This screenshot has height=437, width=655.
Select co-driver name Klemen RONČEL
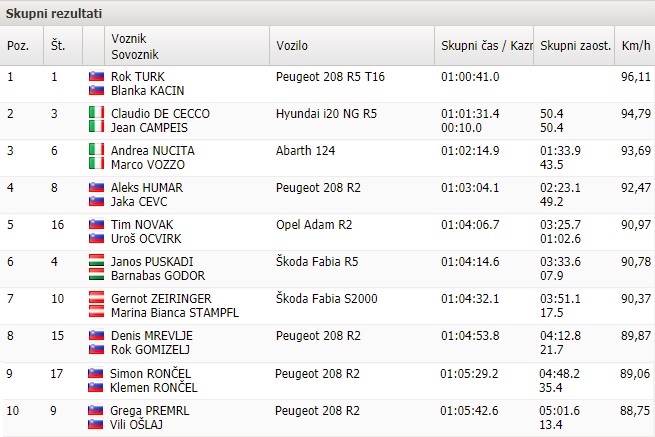pyautogui.click(x=153, y=387)
